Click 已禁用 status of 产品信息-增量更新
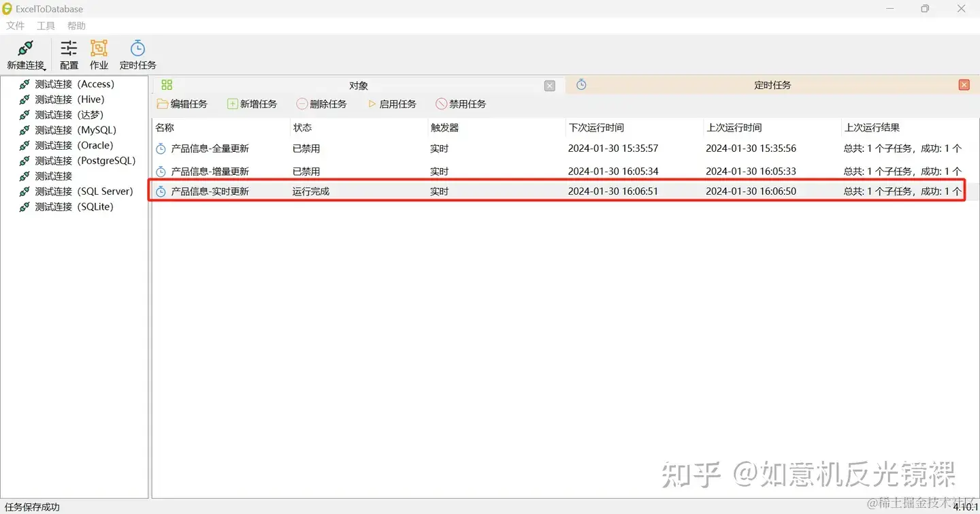Image resolution: width=980 pixels, height=514 pixels. 306,172
